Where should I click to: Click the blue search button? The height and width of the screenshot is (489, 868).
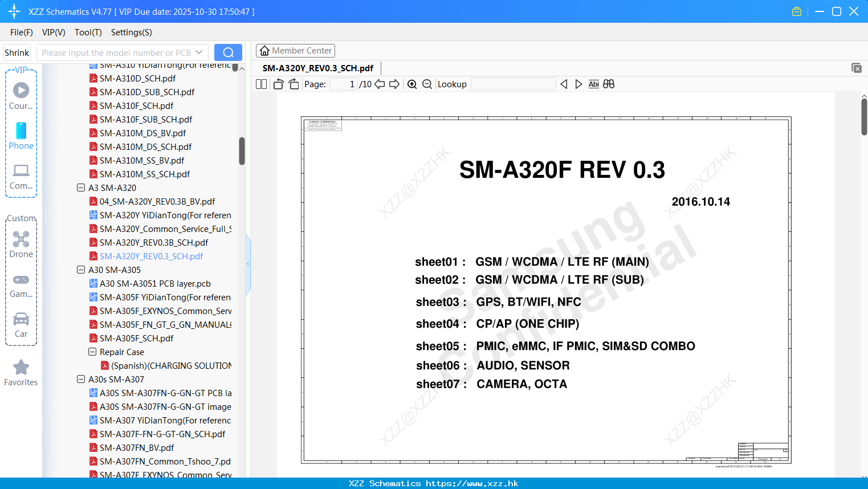pos(228,52)
